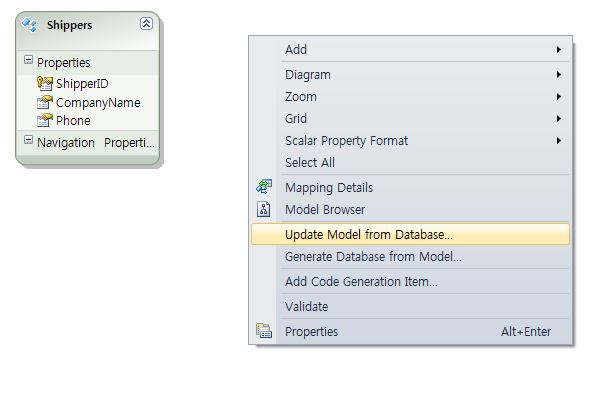Image resolution: width=597 pixels, height=393 pixels.
Task: Click the Phone property icon
Action: (x=45, y=120)
